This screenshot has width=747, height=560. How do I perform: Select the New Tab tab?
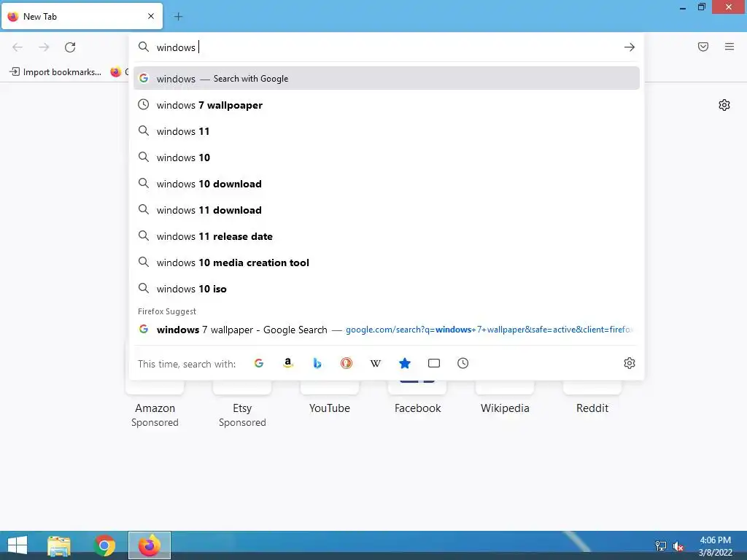coord(82,16)
